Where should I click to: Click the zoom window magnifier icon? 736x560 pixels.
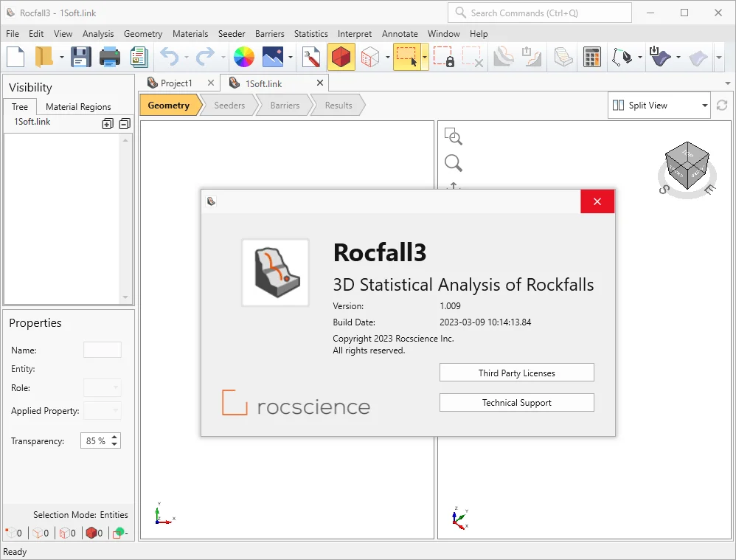point(453,136)
